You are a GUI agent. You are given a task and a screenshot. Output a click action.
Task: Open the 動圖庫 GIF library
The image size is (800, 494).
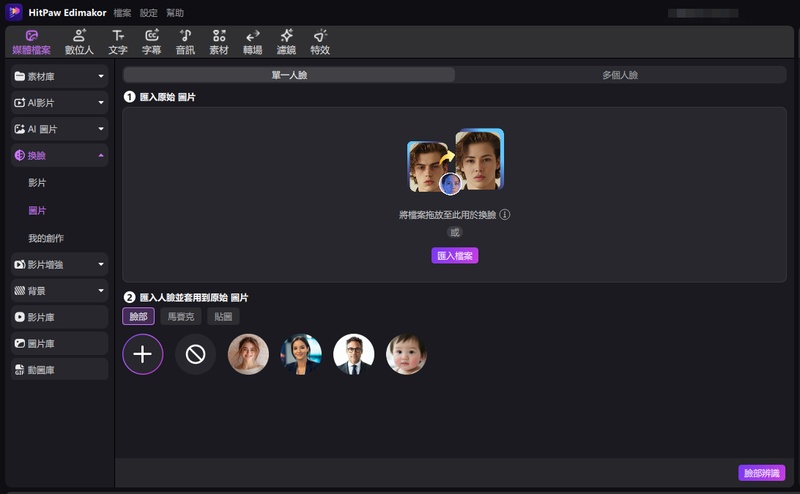(59, 370)
